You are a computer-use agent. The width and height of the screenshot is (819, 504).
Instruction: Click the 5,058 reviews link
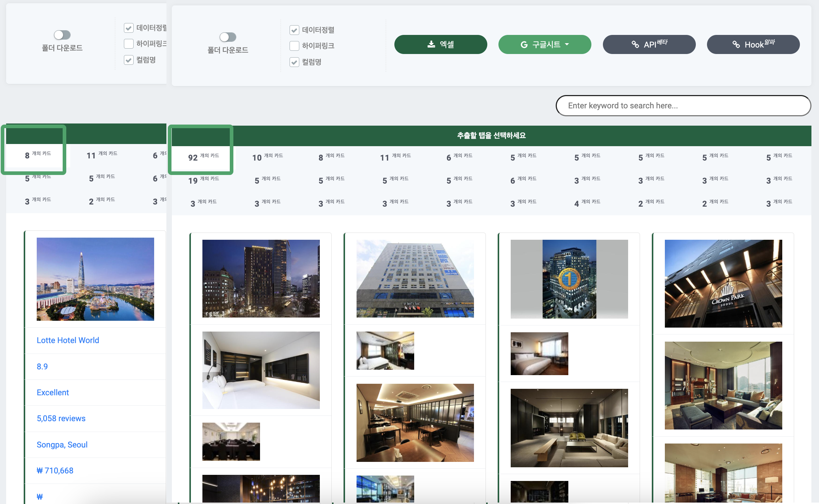[61, 418]
